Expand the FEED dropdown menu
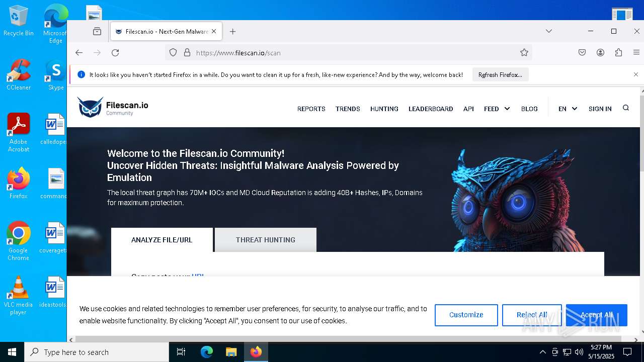This screenshot has width=644, height=362. (497, 109)
